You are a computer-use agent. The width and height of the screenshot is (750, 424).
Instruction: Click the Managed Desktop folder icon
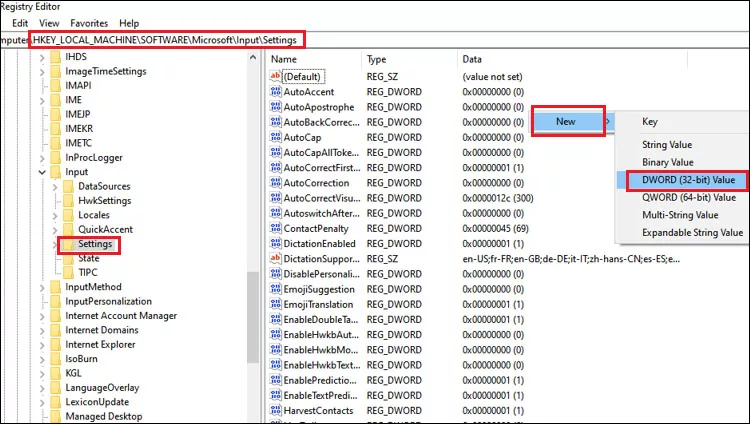pos(56,416)
